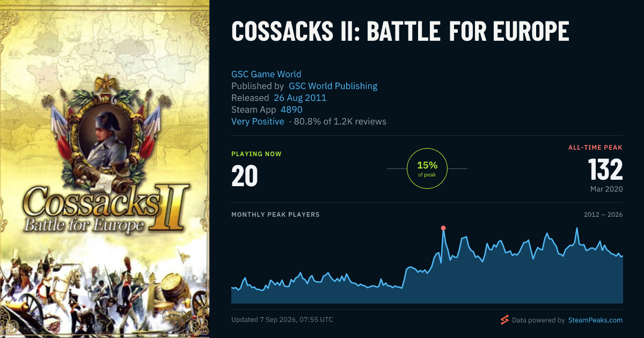This screenshot has height=338, width=644.
Task: Click the updated timestamp text
Action: coord(282,320)
